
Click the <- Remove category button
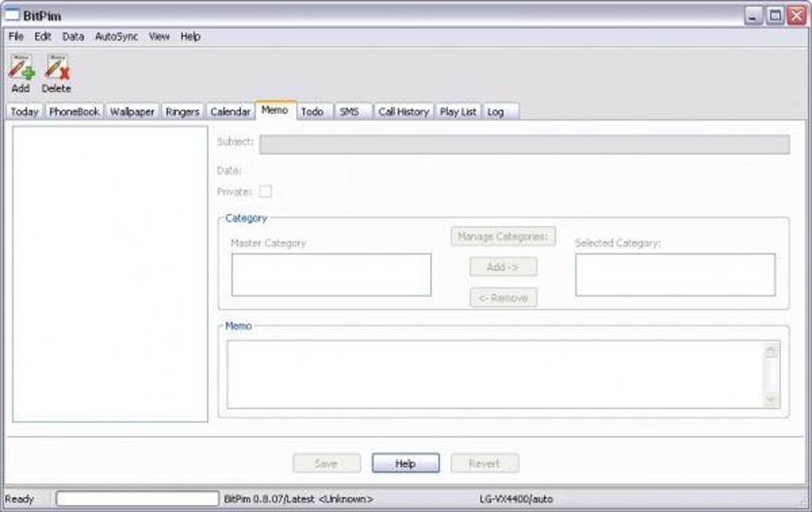[x=503, y=298]
